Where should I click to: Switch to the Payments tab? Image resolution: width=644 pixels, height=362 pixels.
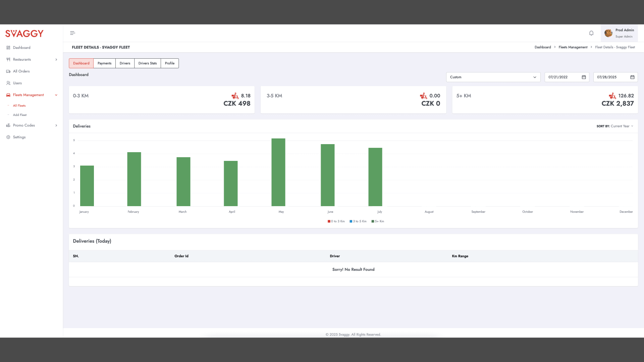pyautogui.click(x=104, y=63)
